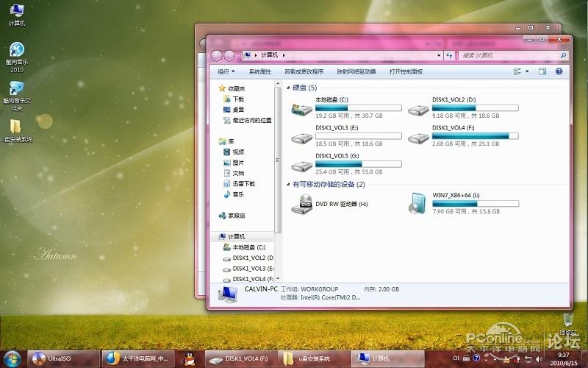This screenshot has height=368, width=588.
Task: Click 映射网络驱动器 button
Action: pos(356,71)
